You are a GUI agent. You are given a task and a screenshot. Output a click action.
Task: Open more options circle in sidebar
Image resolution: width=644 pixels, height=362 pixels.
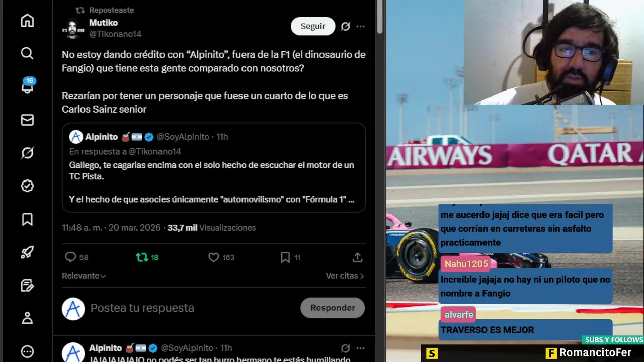click(x=27, y=351)
